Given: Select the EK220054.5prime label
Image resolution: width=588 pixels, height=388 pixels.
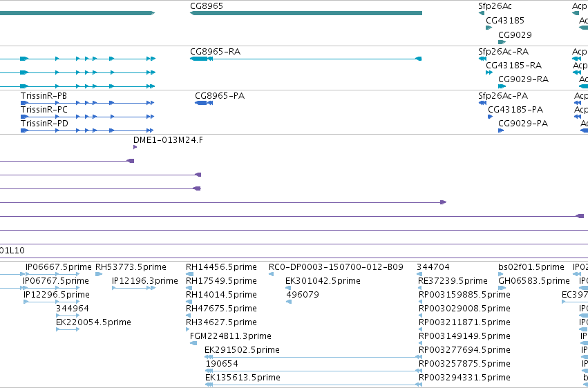Looking at the screenshot, I should coord(93,322).
